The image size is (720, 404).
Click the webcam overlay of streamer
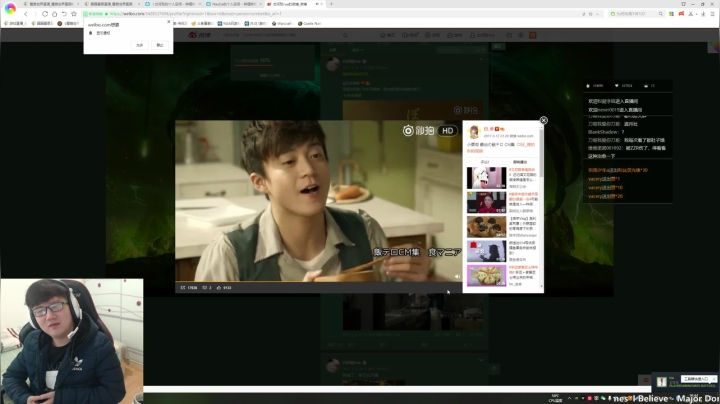72,341
